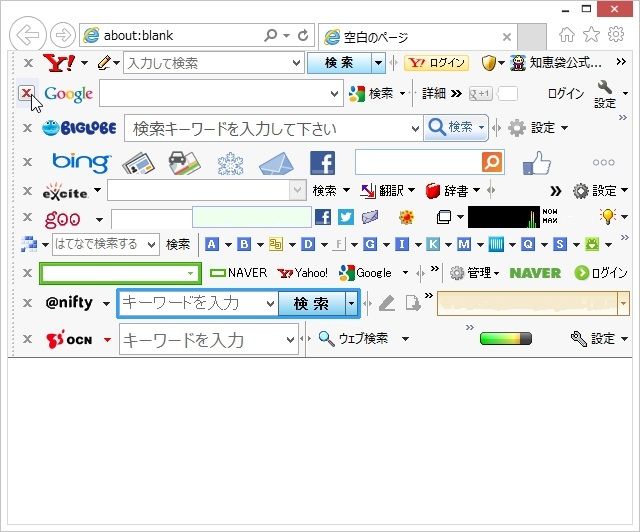
Task: Click the Hatena 検索 button
Action: pos(178,244)
